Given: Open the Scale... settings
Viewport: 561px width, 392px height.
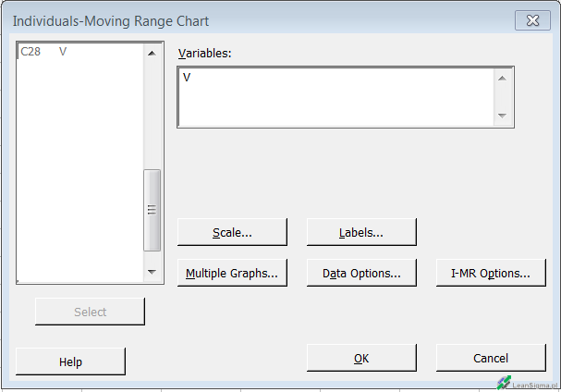Looking at the screenshot, I should [232, 232].
